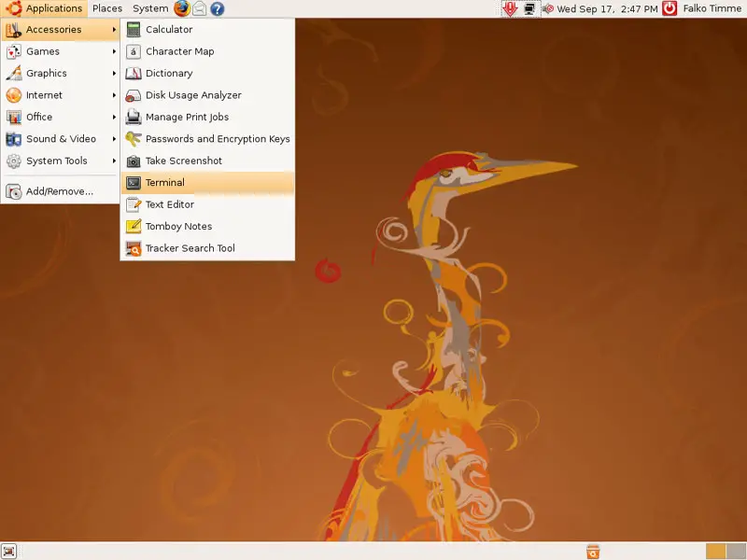Click the Terminal icon in the Accessories menu

pyautogui.click(x=134, y=183)
